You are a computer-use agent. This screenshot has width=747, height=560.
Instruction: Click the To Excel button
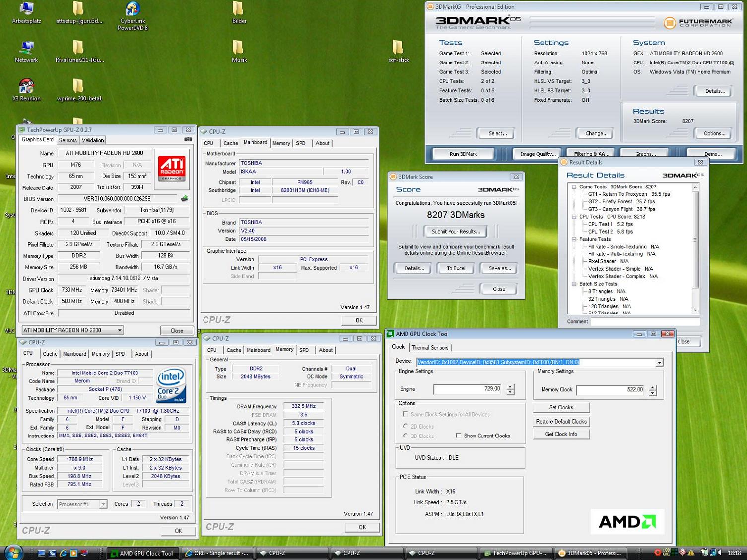coord(456,268)
